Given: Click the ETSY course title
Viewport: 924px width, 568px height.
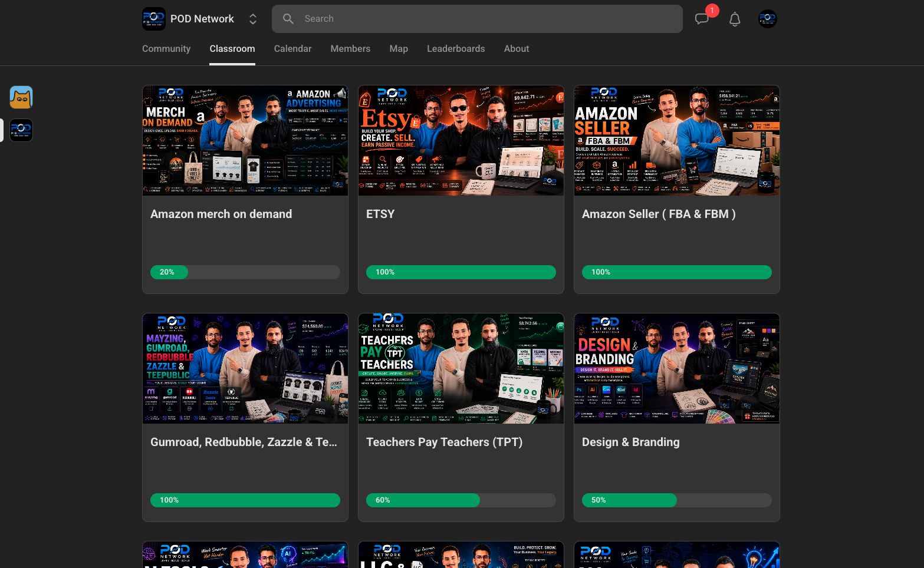Looking at the screenshot, I should pos(380,214).
